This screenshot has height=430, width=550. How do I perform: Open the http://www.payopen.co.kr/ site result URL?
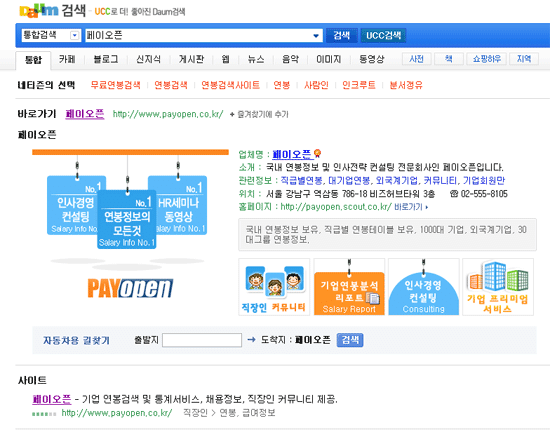coord(117,413)
